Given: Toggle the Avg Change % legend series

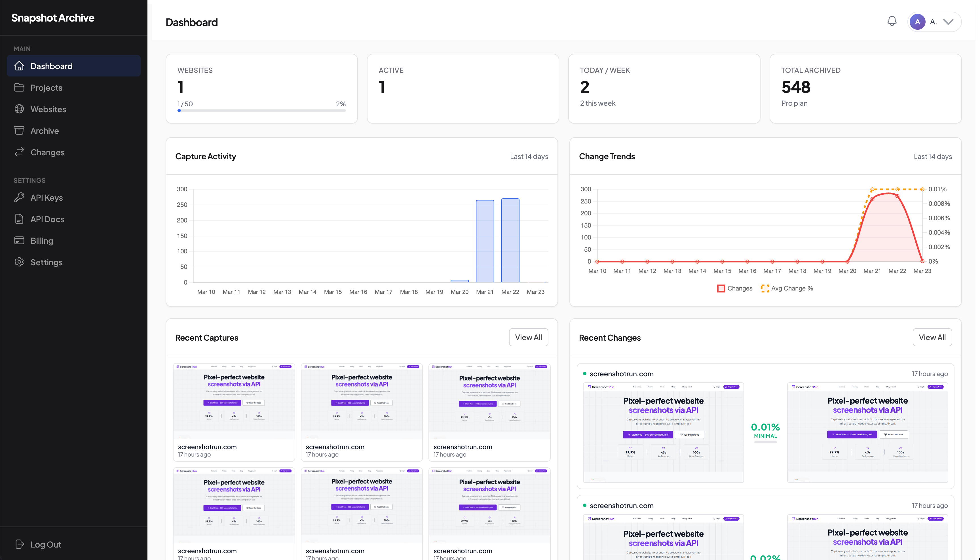Looking at the screenshot, I should [787, 288].
